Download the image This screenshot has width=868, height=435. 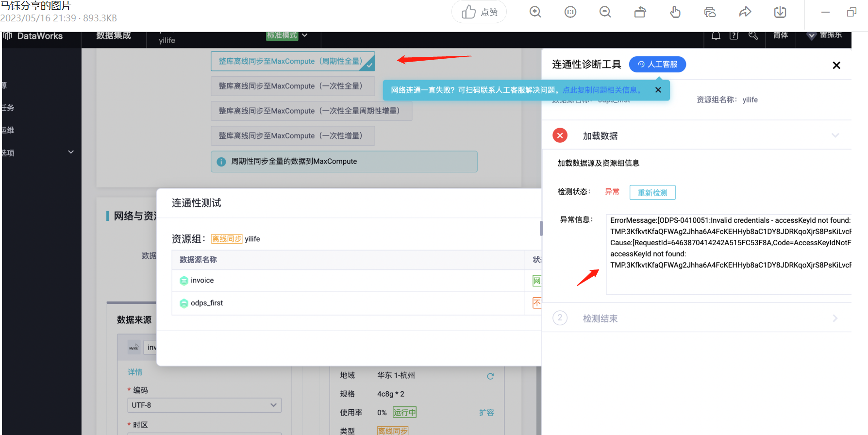[780, 12]
